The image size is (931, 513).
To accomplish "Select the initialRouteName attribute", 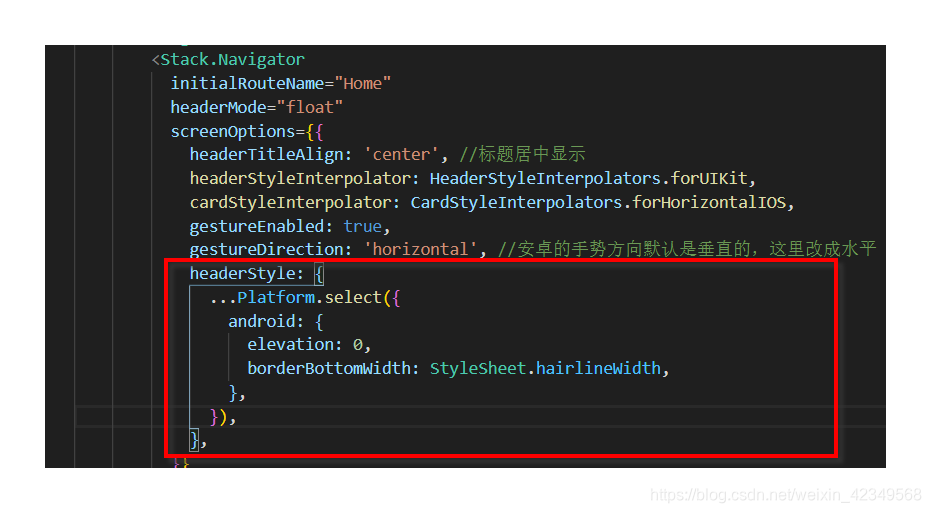I will click(x=247, y=83).
